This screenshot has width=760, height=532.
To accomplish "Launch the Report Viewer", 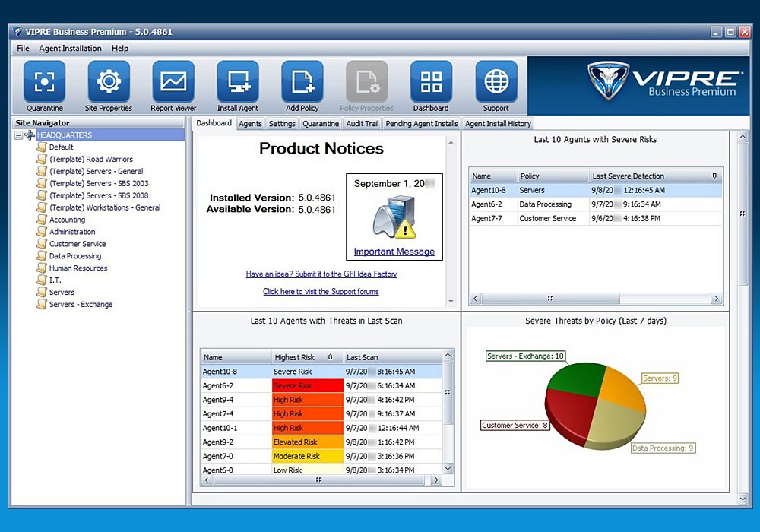I will click(x=173, y=81).
